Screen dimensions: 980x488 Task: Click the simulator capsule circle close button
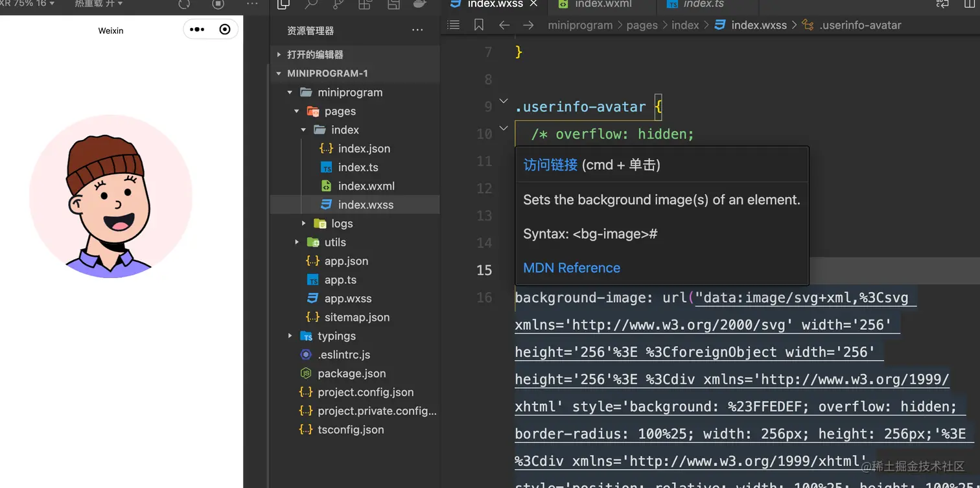click(x=225, y=30)
